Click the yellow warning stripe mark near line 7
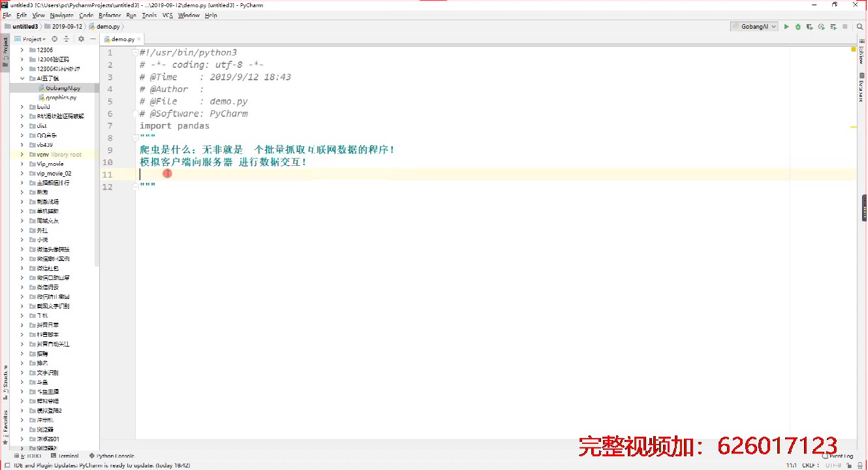 (853, 126)
